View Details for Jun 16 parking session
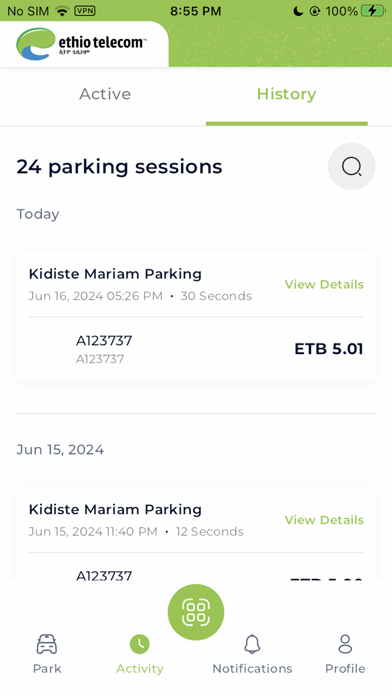This screenshot has width=392, height=696. (324, 285)
